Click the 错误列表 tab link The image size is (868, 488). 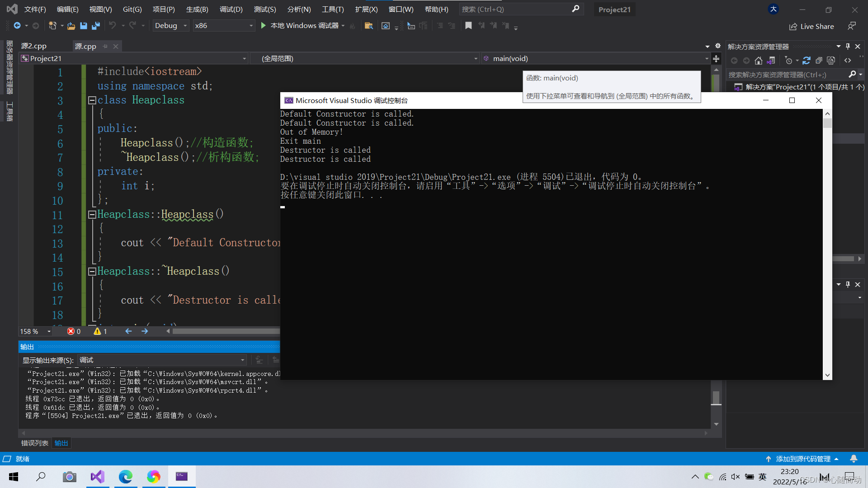(x=34, y=443)
